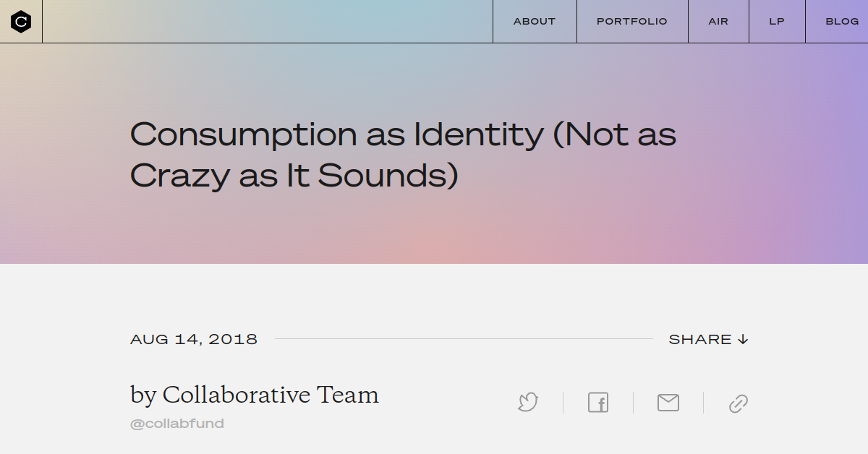Open the LP page
The height and width of the screenshot is (454, 868).
coord(776,21)
